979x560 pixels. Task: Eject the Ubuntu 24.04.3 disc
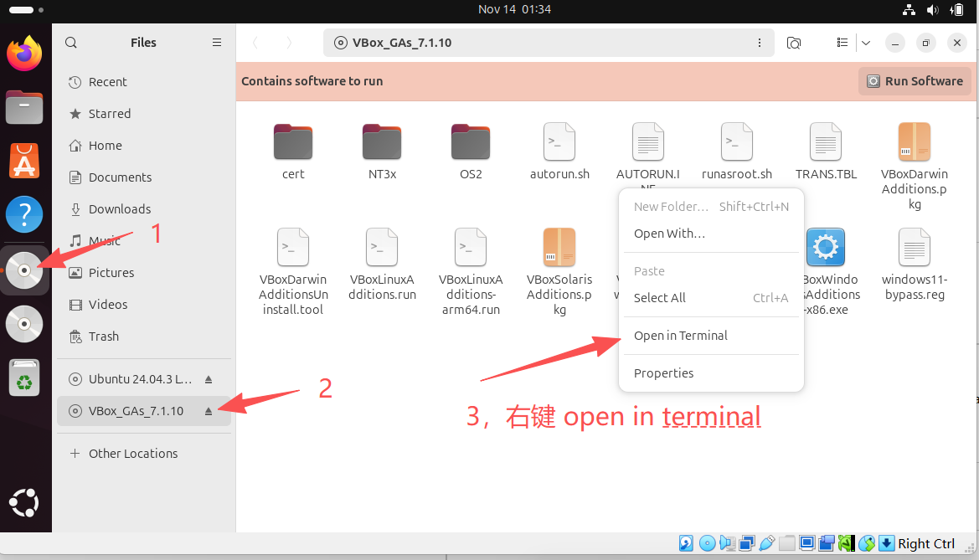(209, 379)
